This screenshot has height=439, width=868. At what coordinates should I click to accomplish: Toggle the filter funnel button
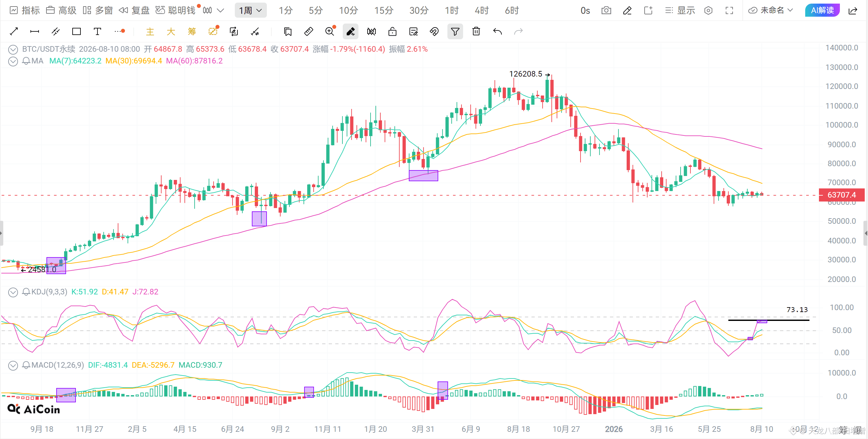tap(455, 31)
